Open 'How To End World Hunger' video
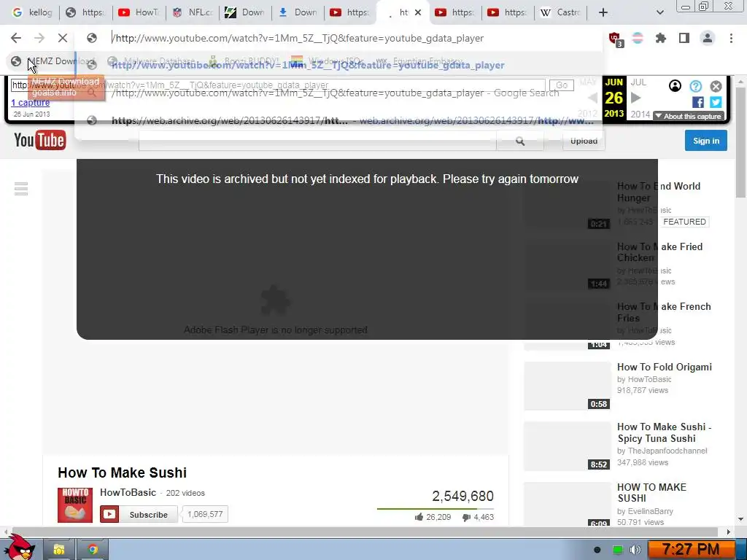 click(x=659, y=192)
